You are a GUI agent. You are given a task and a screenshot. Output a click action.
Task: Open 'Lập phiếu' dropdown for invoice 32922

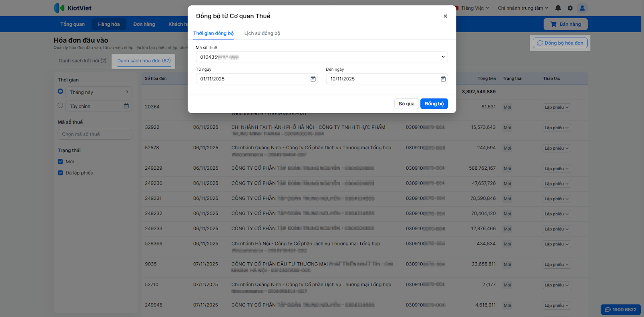click(557, 128)
